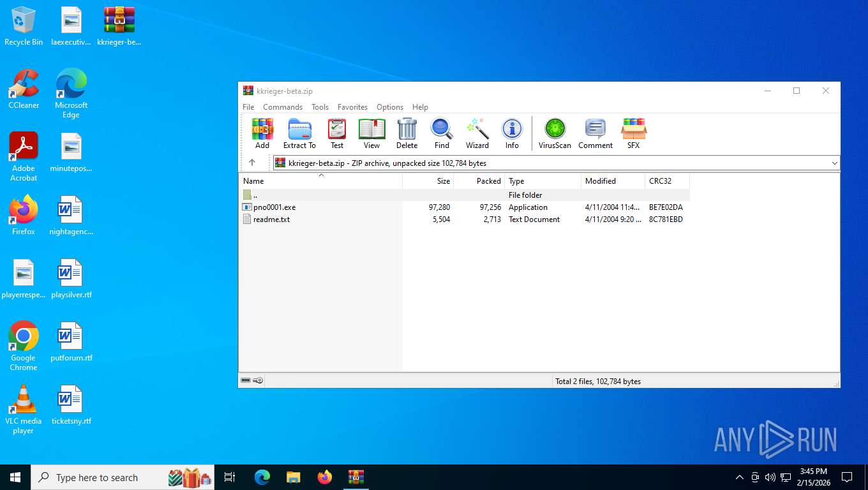This screenshot has width=868, height=490.
Task: Select the Adobe Acrobat desktop shortcut
Action: (24, 157)
